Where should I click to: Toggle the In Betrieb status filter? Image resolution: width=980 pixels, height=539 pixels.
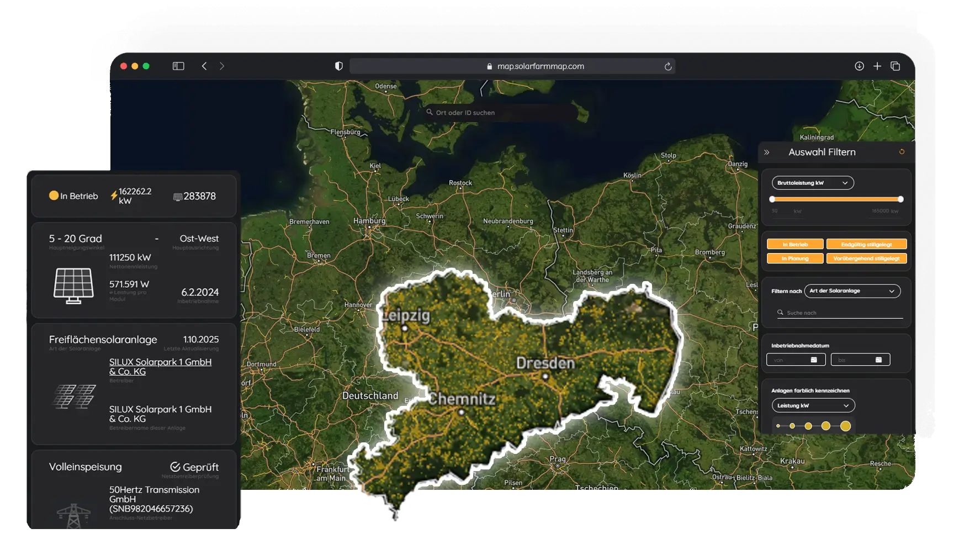pos(794,244)
